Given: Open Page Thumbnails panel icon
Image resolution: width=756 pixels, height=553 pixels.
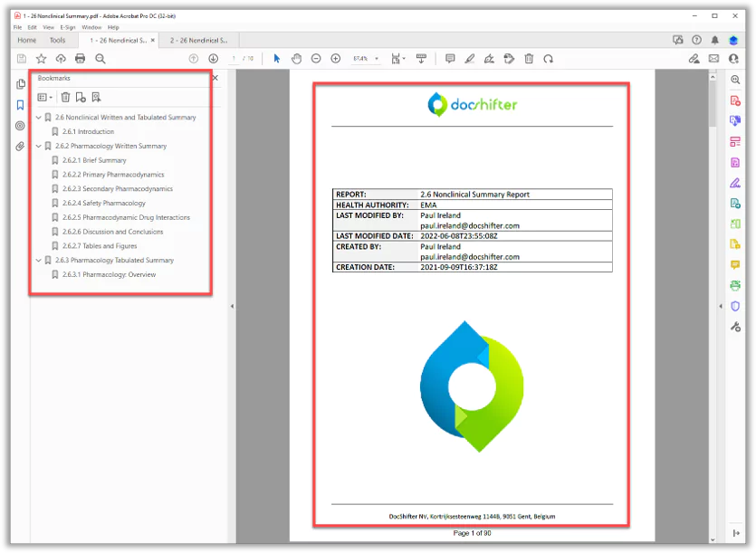Looking at the screenshot, I should [x=20, y=84].
